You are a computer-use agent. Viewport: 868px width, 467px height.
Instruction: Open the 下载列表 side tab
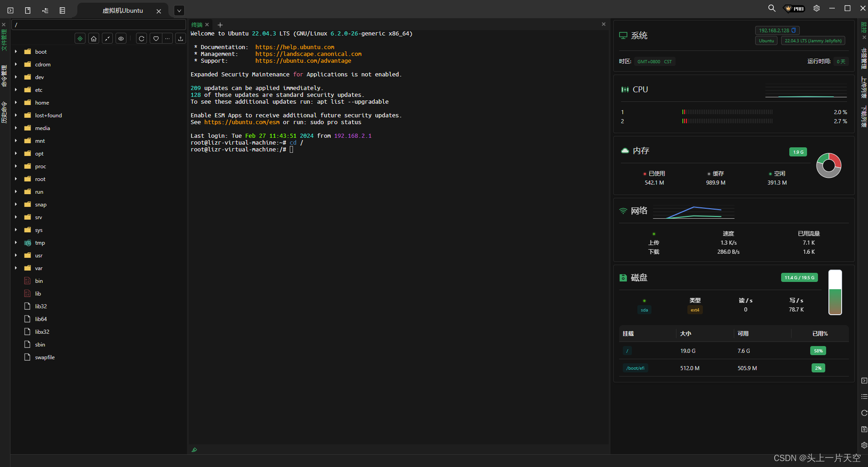point(863,117)
